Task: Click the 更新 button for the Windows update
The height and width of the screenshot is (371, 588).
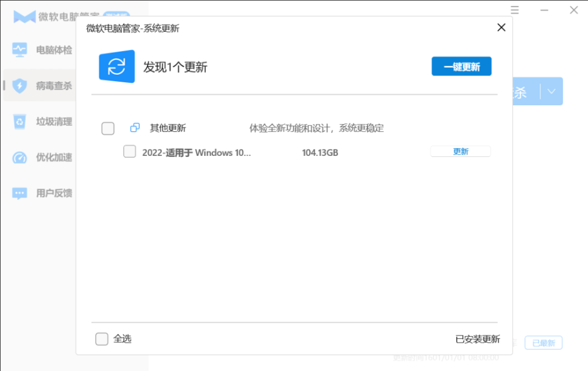Action: pyautogui.click(x=460, y=152)
